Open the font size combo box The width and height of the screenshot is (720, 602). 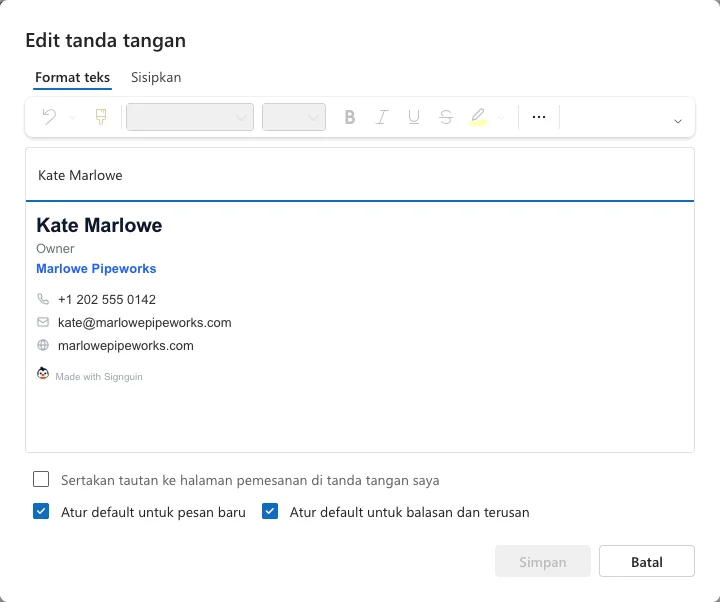[294, 117]
